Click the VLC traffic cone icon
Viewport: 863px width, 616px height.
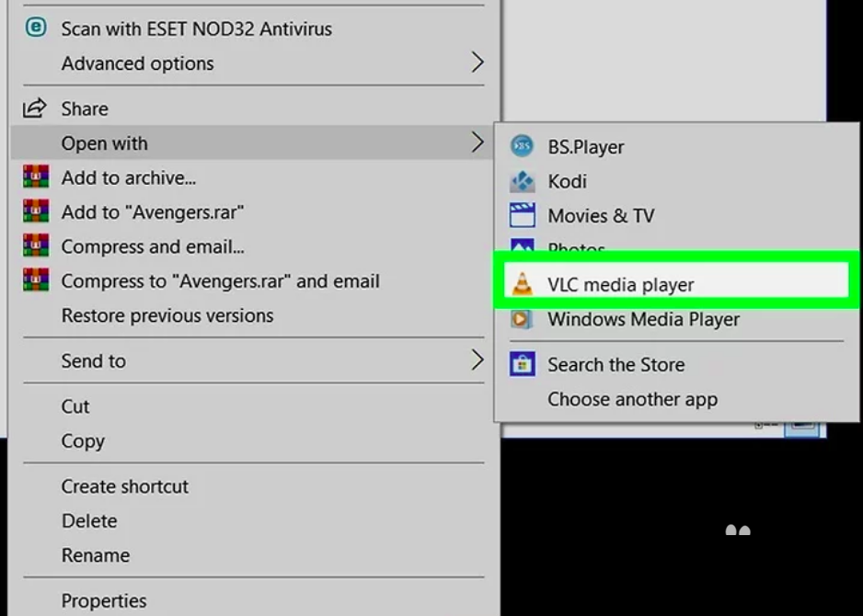coord(522,284)
